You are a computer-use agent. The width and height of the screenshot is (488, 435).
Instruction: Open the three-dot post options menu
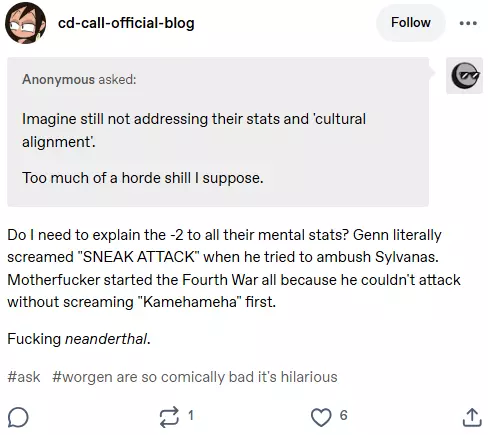[468, 23]
